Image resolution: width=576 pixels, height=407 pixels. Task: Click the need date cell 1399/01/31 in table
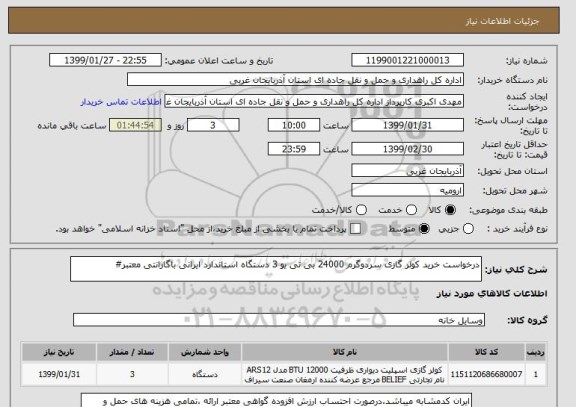pos(59,374)
